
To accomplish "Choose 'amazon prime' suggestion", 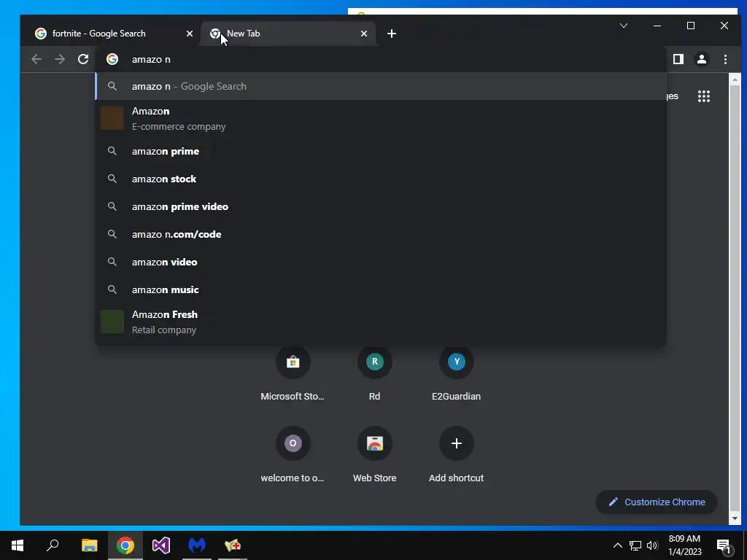I will 381,152.
